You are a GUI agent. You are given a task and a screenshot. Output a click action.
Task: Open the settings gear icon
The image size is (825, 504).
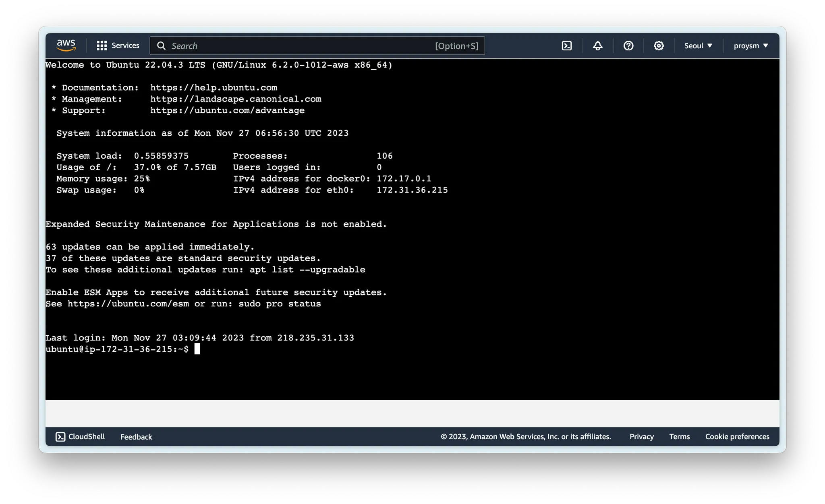(x=659, y=46)
